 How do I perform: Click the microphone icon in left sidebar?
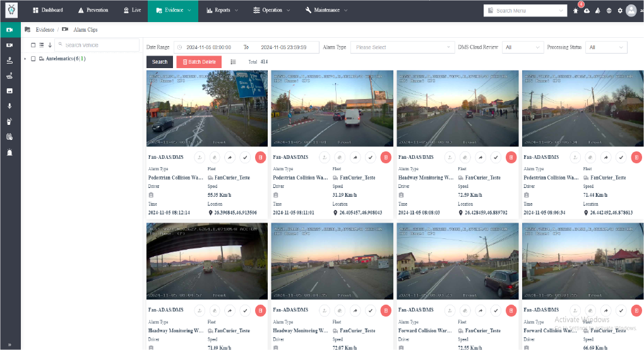coord(9,106)
